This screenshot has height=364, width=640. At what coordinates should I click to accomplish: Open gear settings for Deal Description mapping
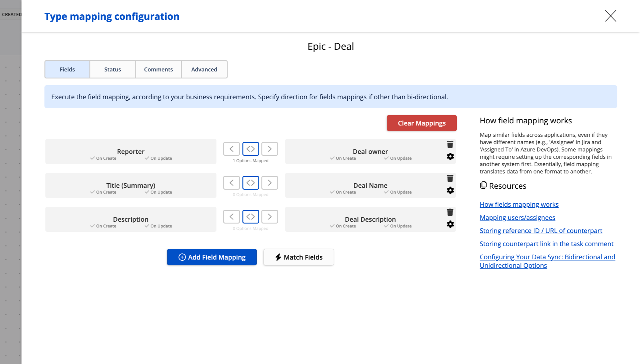pos(450,224)
